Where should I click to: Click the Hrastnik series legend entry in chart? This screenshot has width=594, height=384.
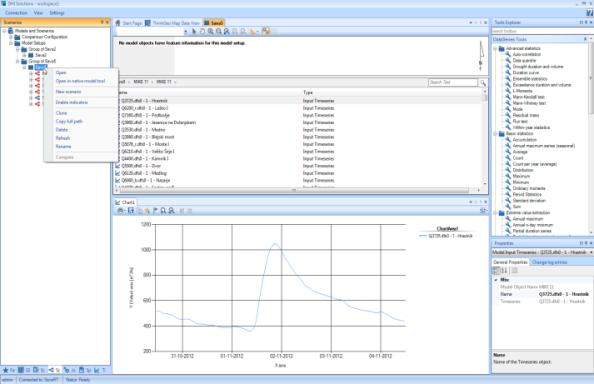446,236
